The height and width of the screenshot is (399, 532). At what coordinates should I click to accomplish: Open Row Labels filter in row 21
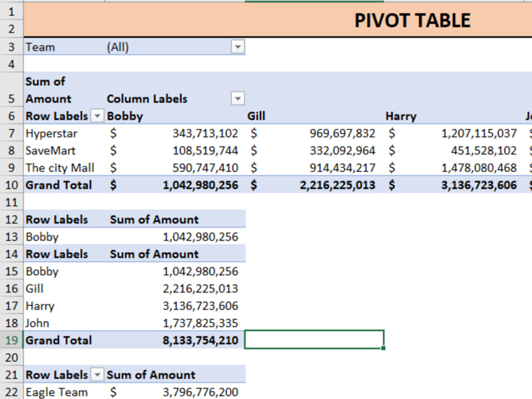tap(97, 375)
